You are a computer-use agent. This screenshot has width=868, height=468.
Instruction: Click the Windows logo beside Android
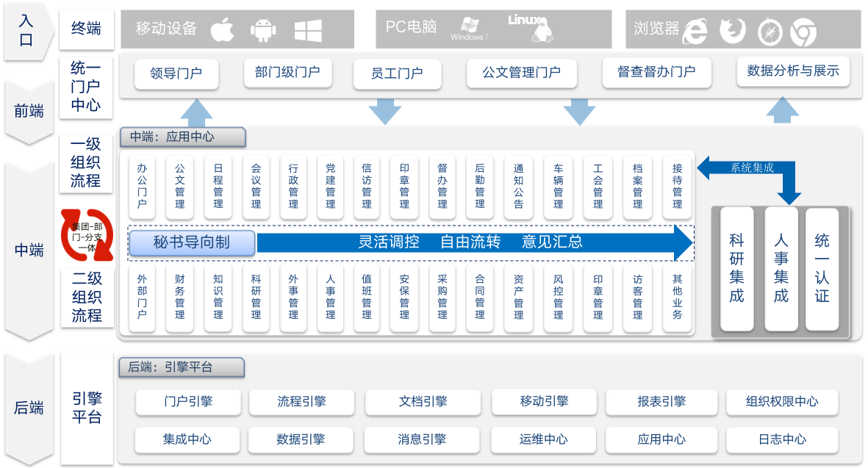click(x=308, y=30)
